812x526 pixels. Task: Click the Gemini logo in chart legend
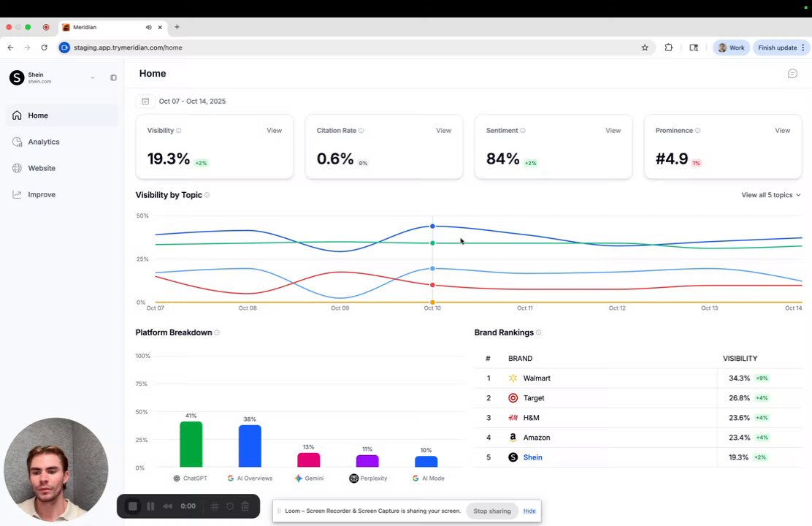point(298,479)
